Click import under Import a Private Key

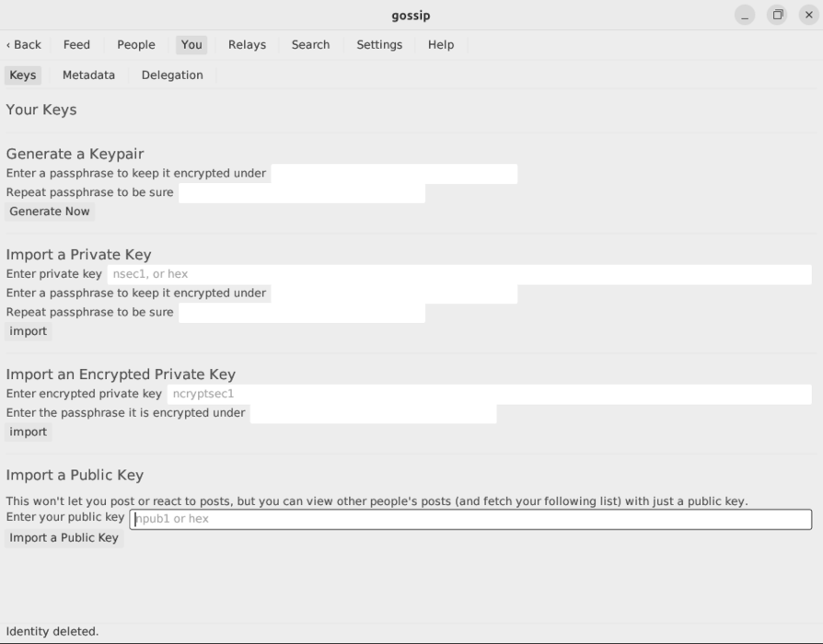coord(28,330)
